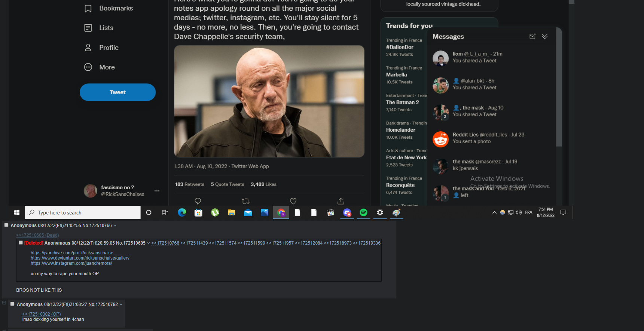Click the Profile person icon
The height and width of the screenshot is (331, 644).
click(x=88, y=47)
